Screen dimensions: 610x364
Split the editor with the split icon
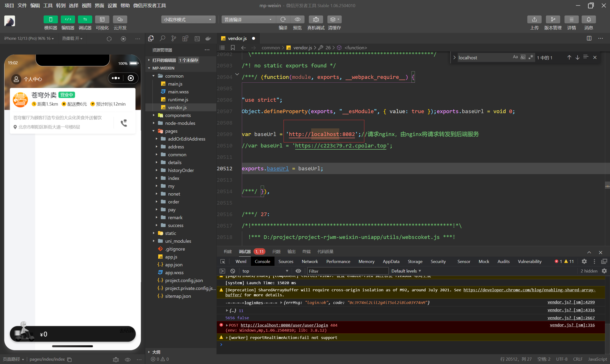point(589,38)
